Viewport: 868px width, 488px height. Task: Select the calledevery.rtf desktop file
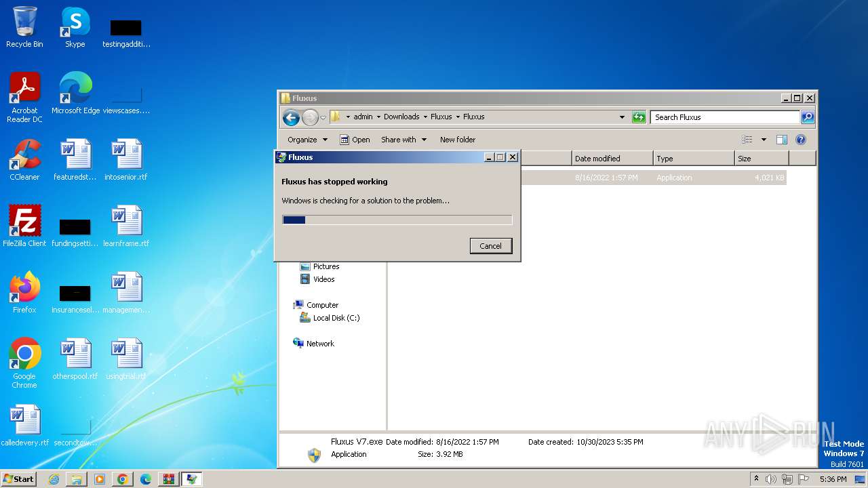(x=24, y=426)
